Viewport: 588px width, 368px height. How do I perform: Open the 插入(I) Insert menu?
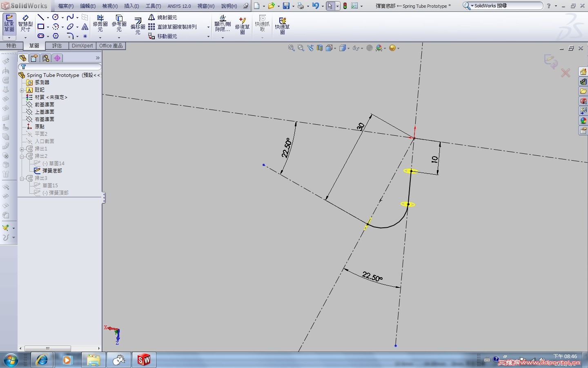point(131,6)
